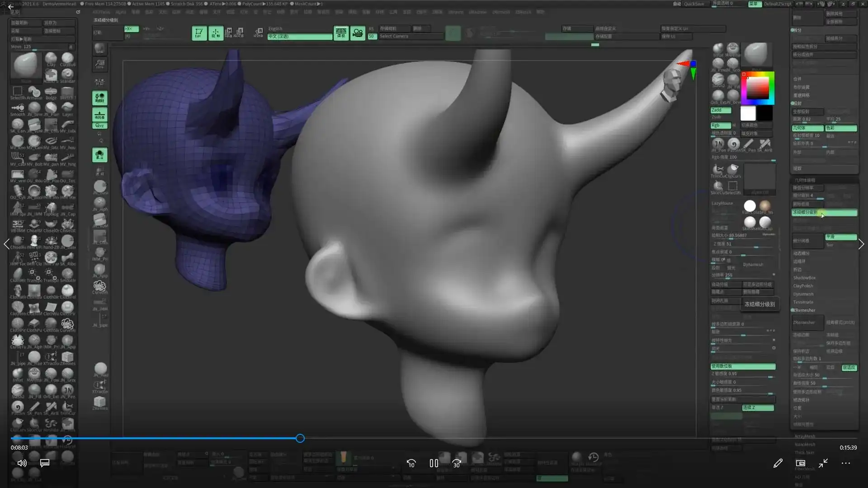Click the Edit mode icon in toolbar

199,33
